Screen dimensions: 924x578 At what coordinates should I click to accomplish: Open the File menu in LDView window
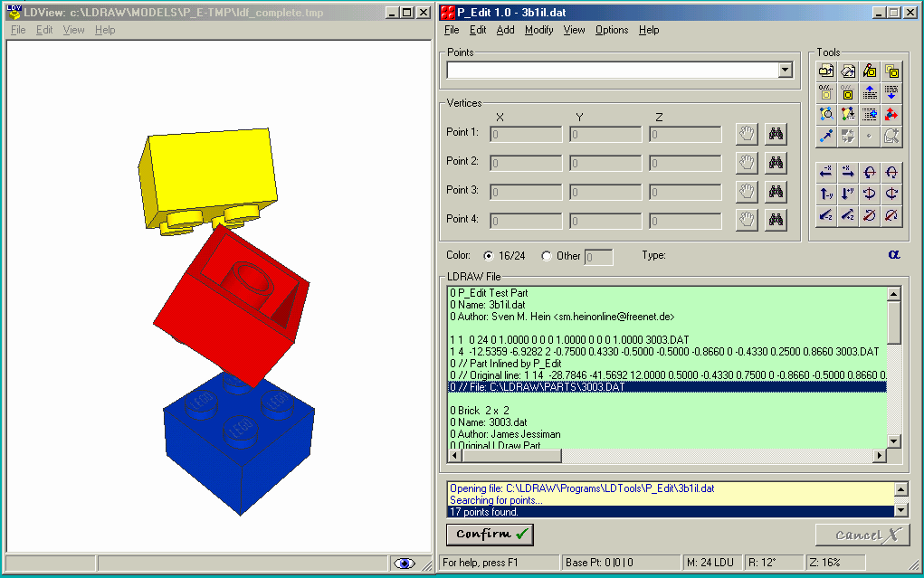click(x=18, y=30)
